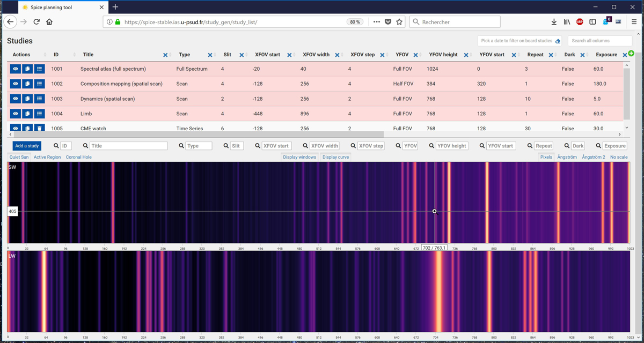Select the Coronal Hole spectrum tab
This screenshot has height=343, width=644.
[78, 157]
